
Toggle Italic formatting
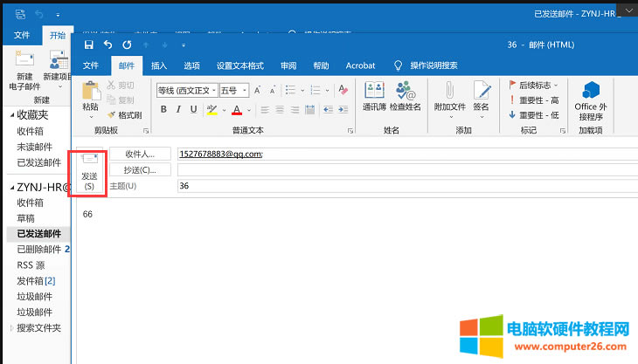[178, 109]
